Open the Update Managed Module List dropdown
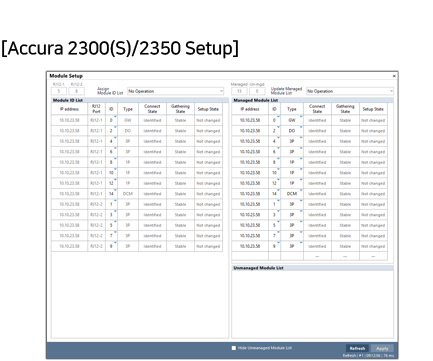Image resolution: width=433 pixels, height=361 pixels. click(x=350, y=91)
